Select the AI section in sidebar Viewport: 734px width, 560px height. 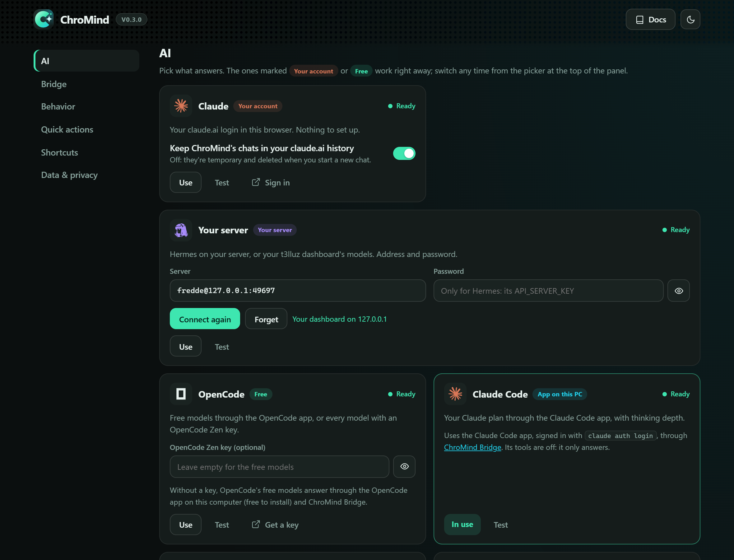point(86,61)
